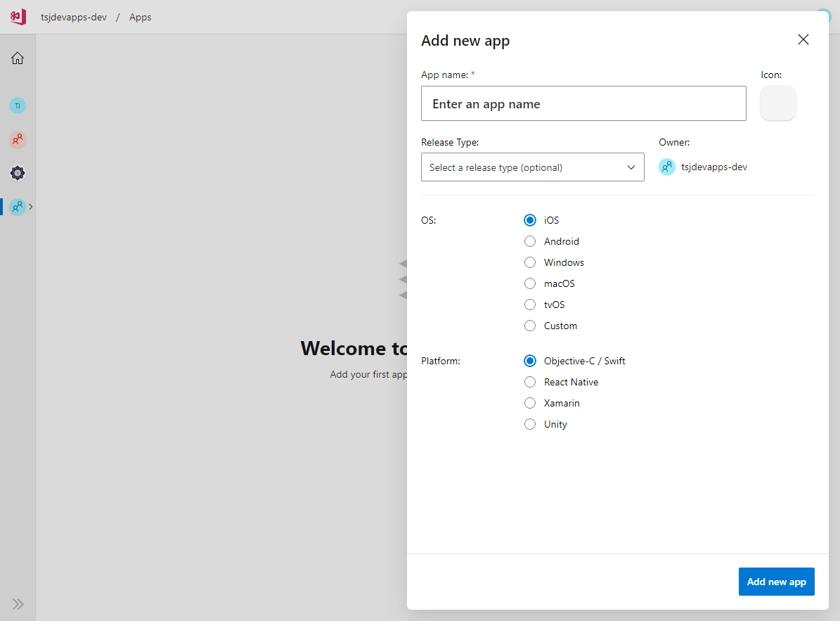840x621 pixels.
Task: Open the Release Type dropdown
Action: coord(532,167)
